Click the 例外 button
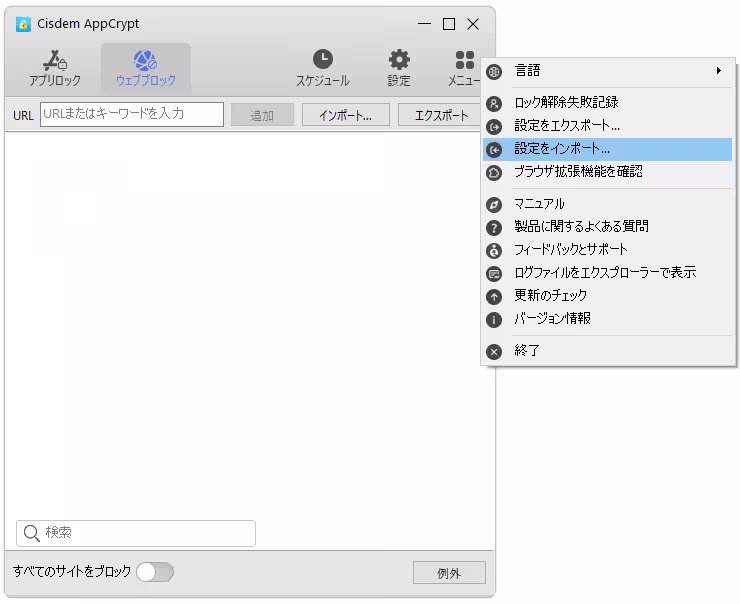The height and width of the screenshot is (604, 740). click(449, 573)
